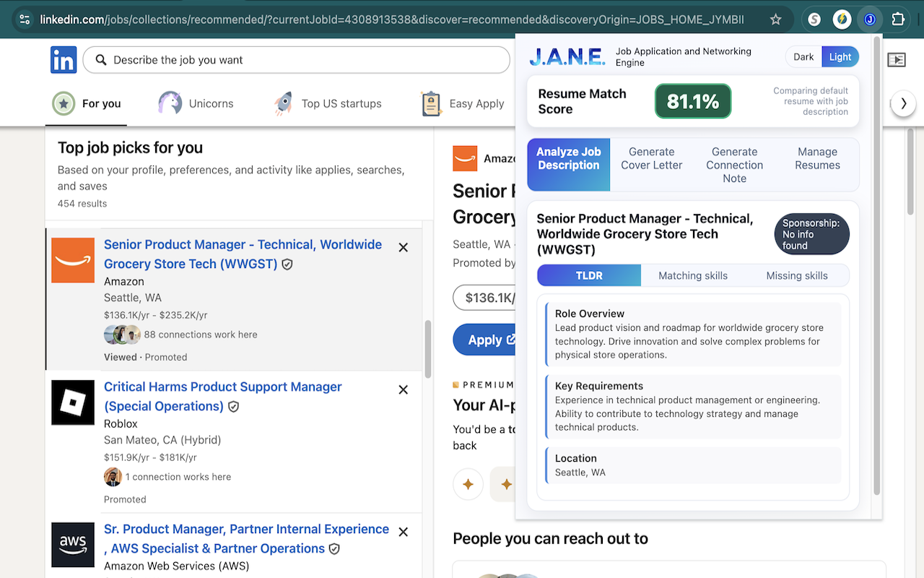Open Generate Connection Note tab
Viewport: 924px width, 578px height.
pos(735,165)
